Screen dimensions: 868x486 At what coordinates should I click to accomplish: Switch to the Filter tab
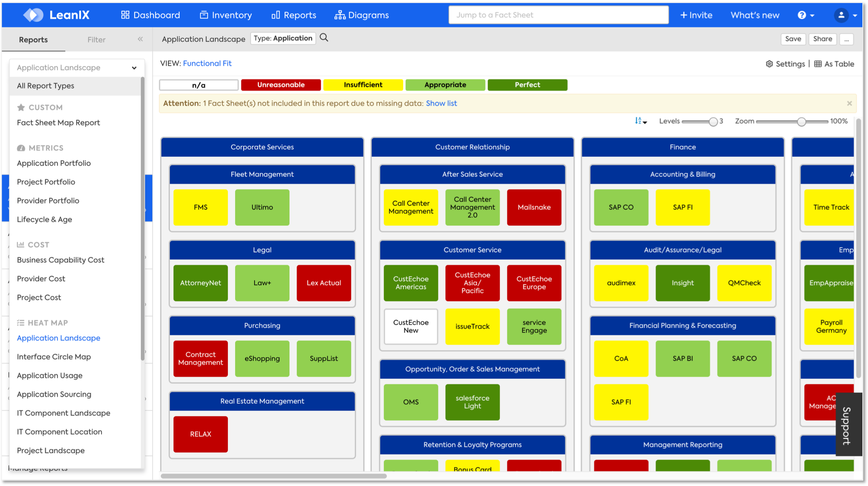[x=96, y=40]
